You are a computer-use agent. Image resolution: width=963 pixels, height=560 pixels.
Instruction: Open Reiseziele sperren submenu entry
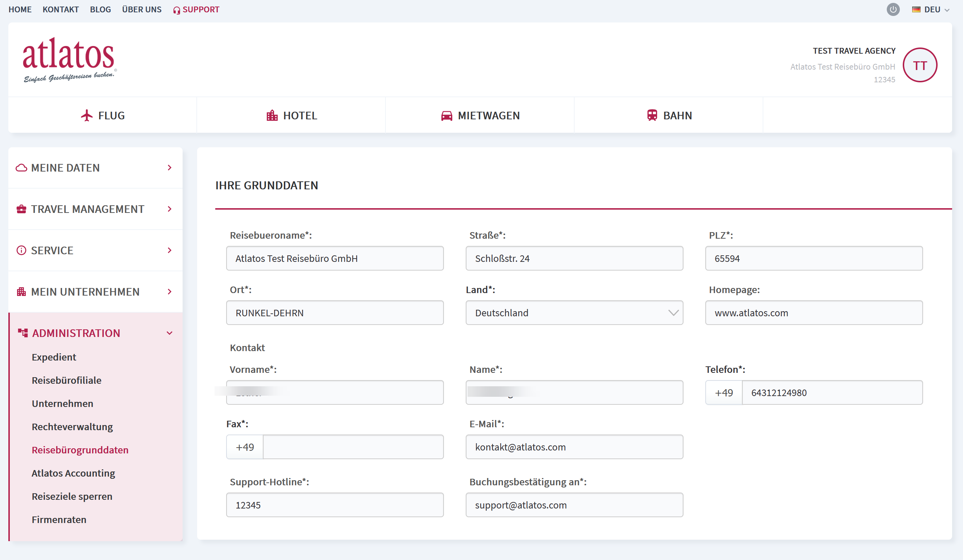point(72,497)
